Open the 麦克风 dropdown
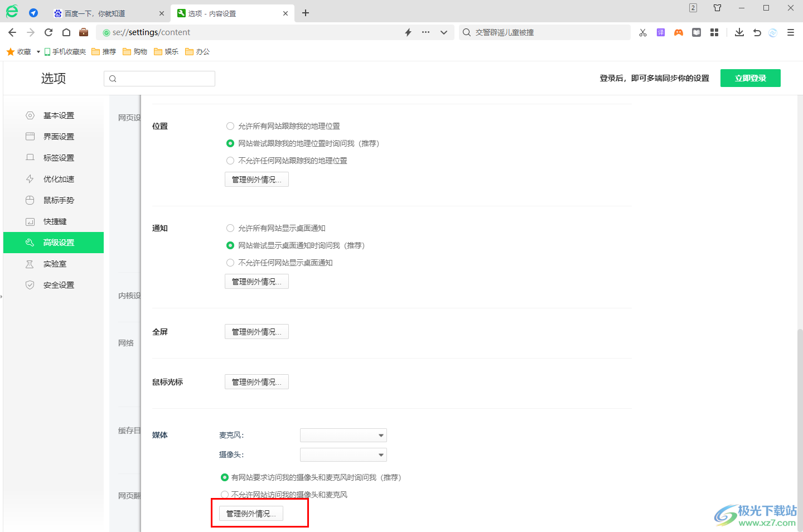803x532 pixels. tap(344, 435)
